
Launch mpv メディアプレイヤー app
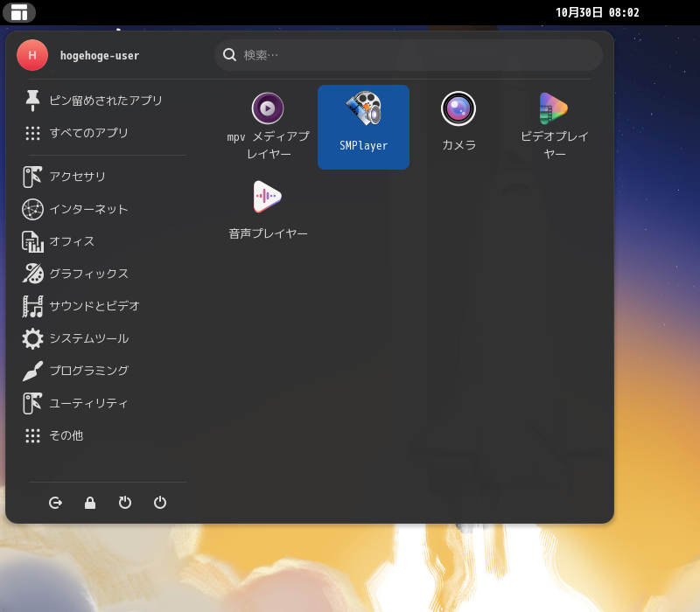point(268,127)
